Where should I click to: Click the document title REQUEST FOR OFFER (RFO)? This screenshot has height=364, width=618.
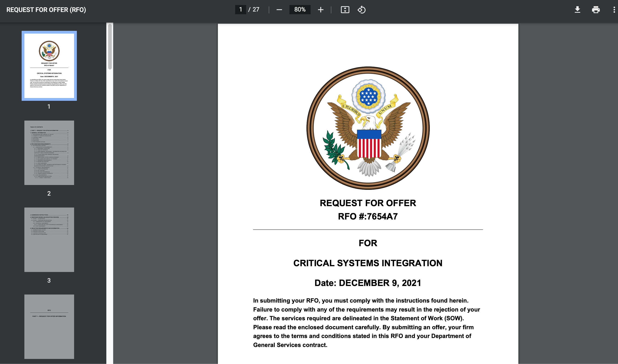pyautogui.click(x=46, y=10)
